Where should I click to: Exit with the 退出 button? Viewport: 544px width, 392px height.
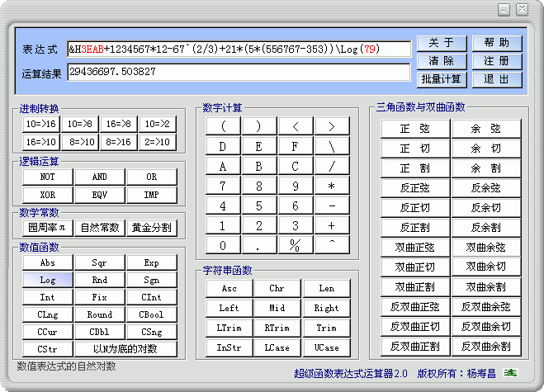pos(497,79)
